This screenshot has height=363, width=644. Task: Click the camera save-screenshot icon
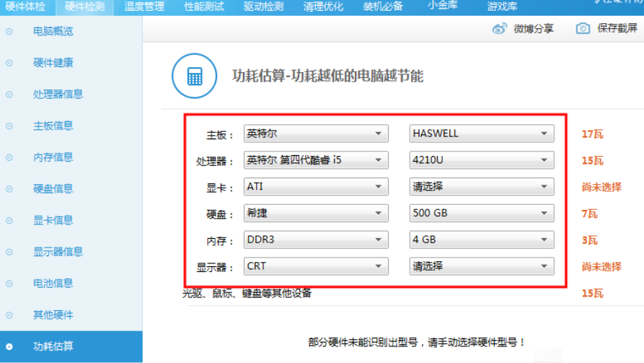pyautogui.click(x=583, y=28)
